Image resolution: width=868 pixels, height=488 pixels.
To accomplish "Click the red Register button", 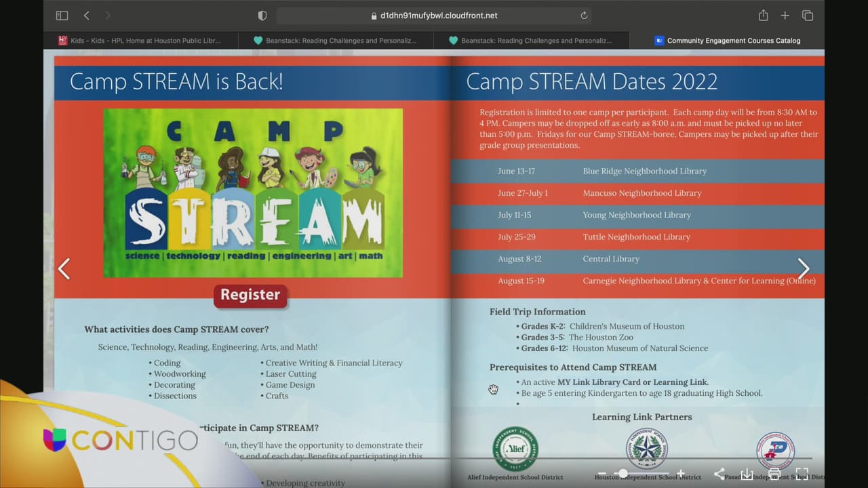I will pyautogui.click(x=250, y=295).
